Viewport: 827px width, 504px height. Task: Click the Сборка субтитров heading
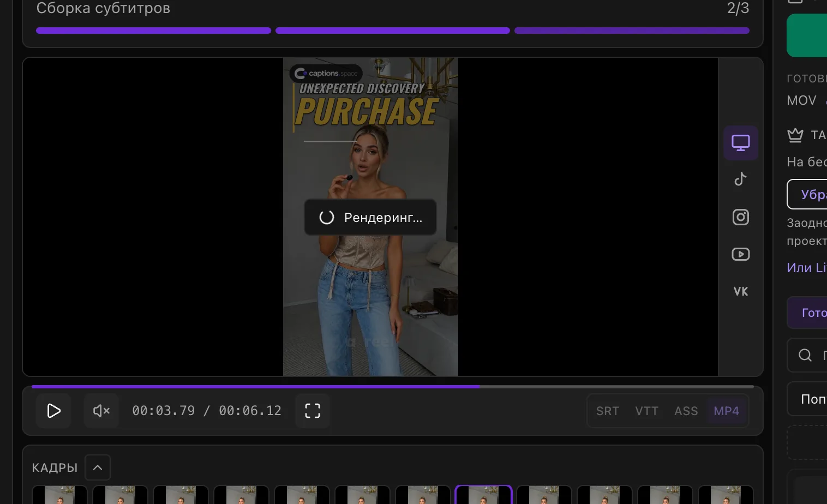[x=103, y=8]
